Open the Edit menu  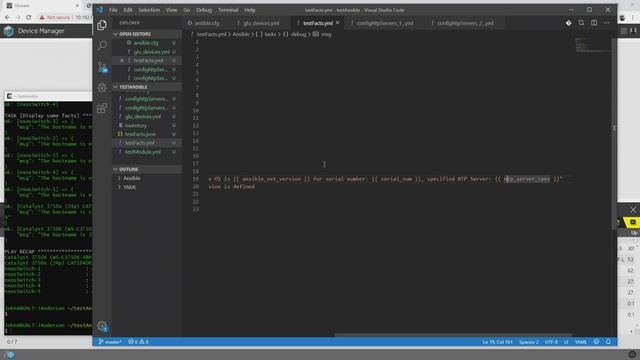click(x=128, y=10)
